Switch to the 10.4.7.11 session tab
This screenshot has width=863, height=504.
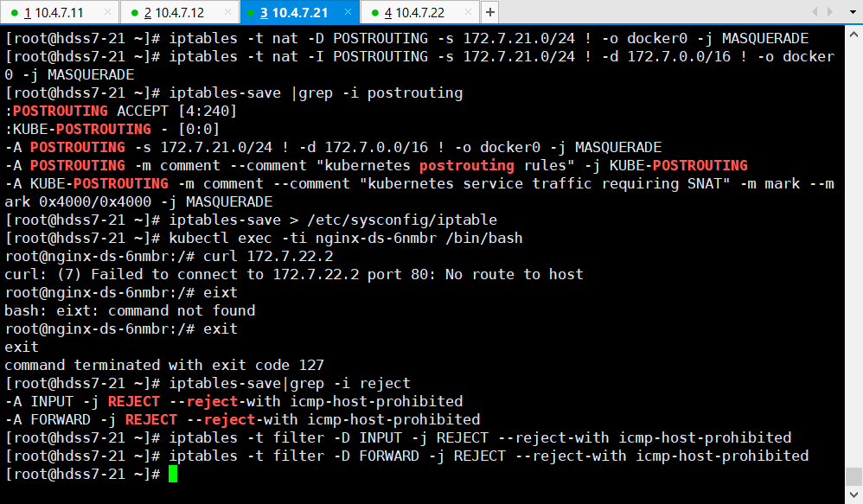pos(54,13)
